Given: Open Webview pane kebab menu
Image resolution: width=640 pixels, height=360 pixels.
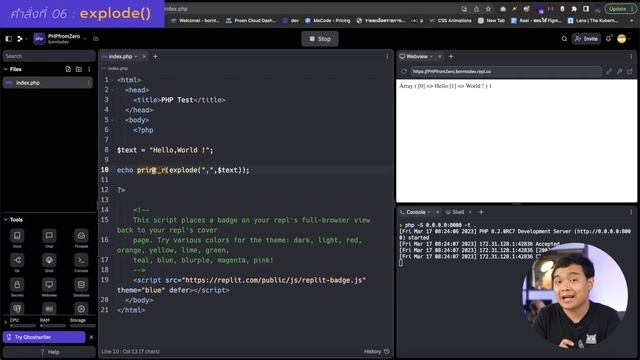Looking at the screenshot, I should click(631, 56).
